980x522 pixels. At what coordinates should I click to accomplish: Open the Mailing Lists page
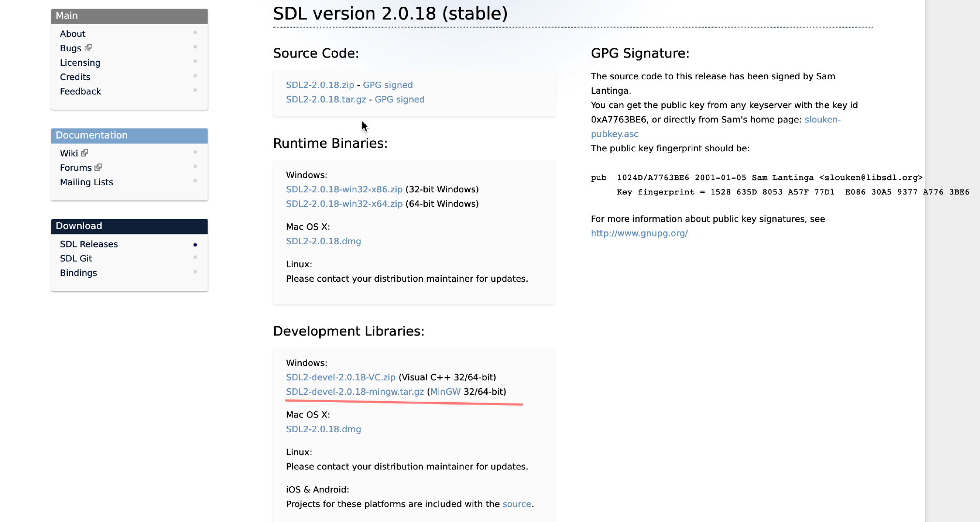point(87,182)
